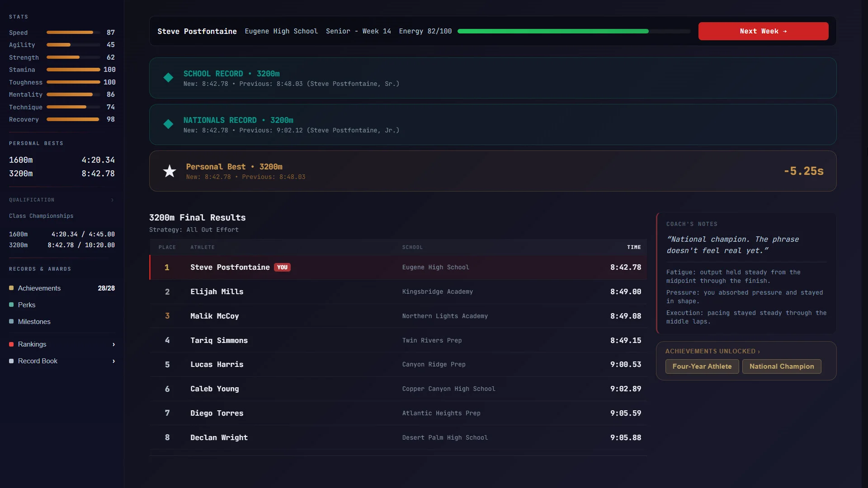Image resolution: width=868 pixels, height=488 pixels.
Task: Click the Strength stat bar
Action: click(73, 57)
